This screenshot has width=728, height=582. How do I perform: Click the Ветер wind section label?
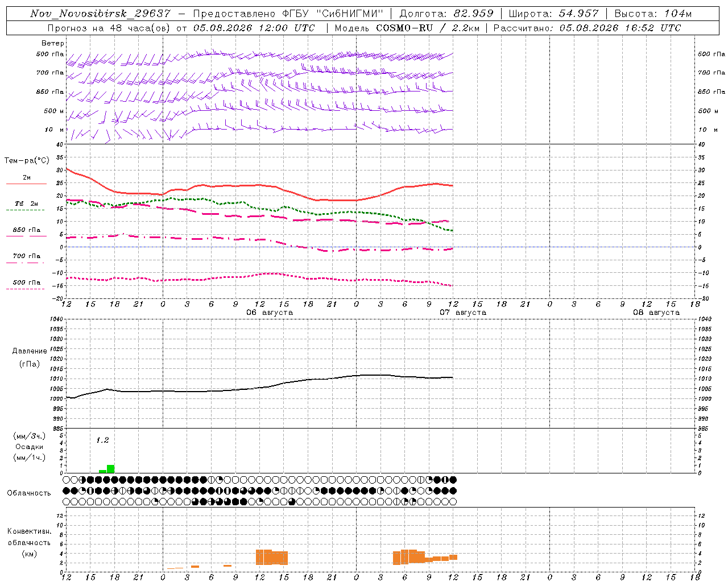[53, 43]
